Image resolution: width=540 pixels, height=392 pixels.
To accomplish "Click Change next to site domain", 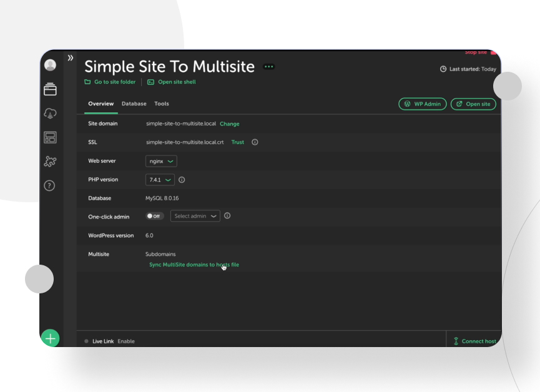I will [x=230, y=124].
